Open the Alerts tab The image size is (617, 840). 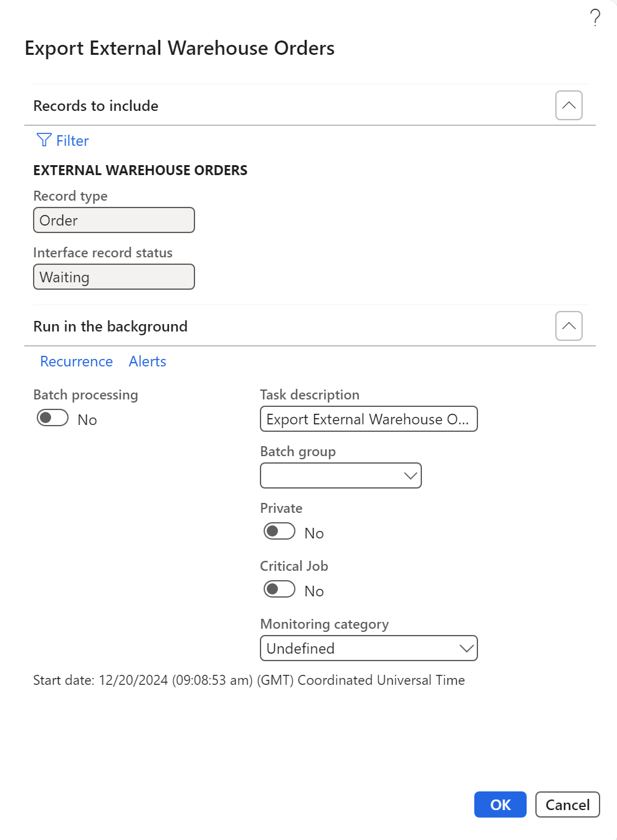(x=148, y=361)
